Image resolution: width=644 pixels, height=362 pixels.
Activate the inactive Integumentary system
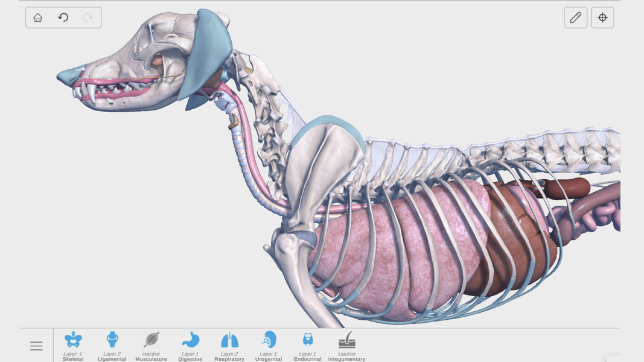[347, 341]
